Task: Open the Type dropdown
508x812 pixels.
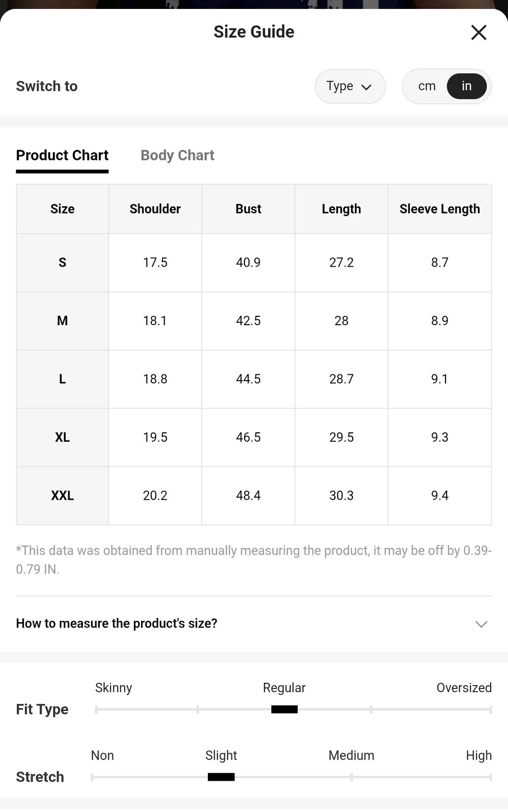Action: click(x=350, y=86)
